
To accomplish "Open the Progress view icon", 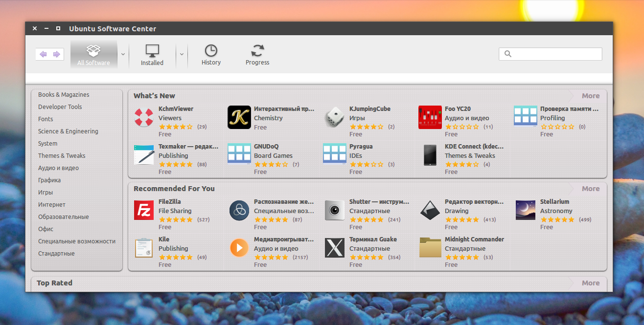I will tap(257, 54).
